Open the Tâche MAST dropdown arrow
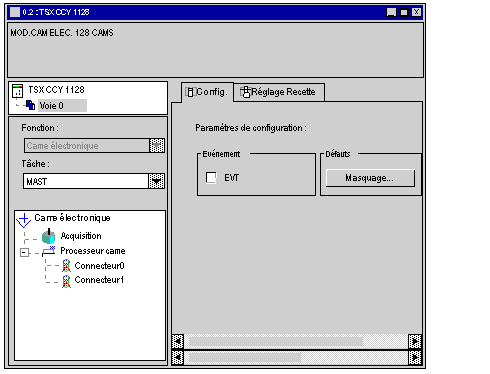This screenshot has width=490, height=374. (157, 181)
